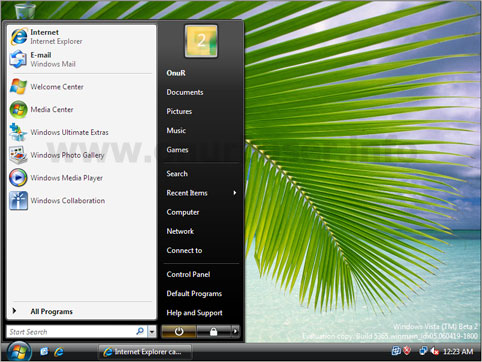Click the Internet pinned item label
Screen dimensions: 482x362
click(x=45, y=32)
